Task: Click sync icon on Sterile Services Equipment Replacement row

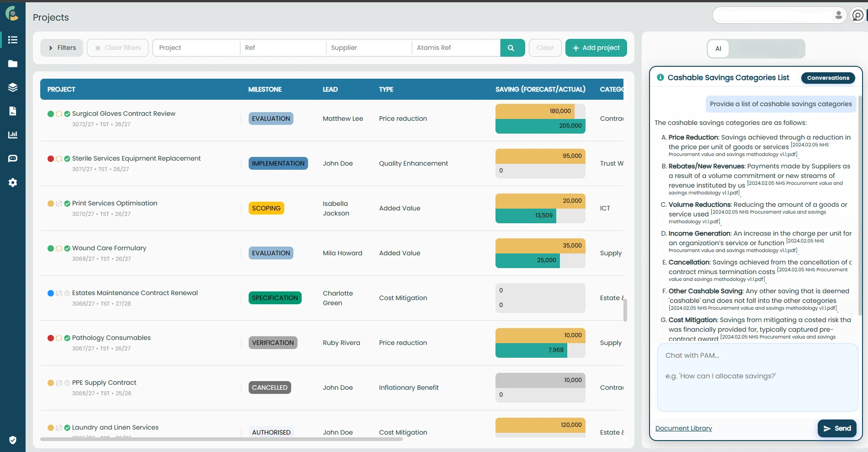Action: click(59, 159)
